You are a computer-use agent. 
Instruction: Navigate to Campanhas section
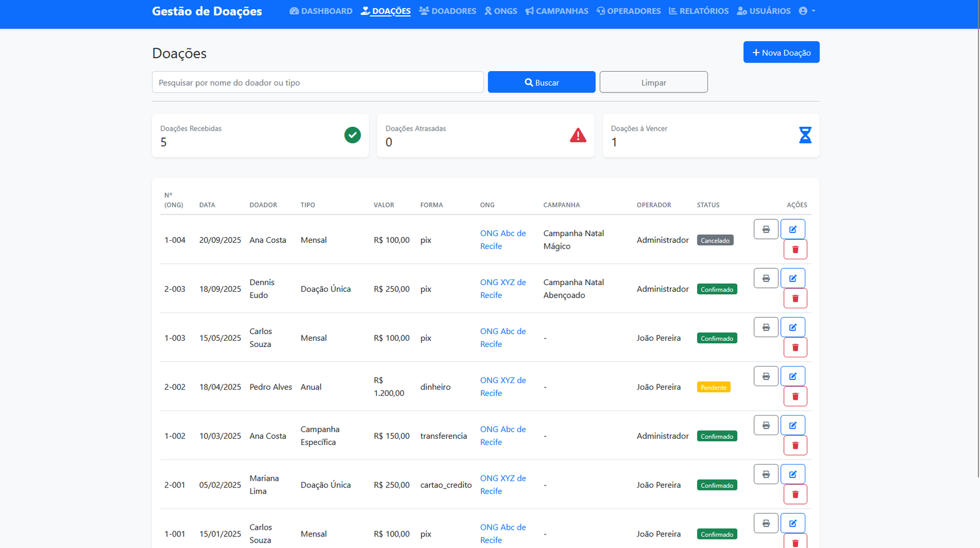coord(557,11)
